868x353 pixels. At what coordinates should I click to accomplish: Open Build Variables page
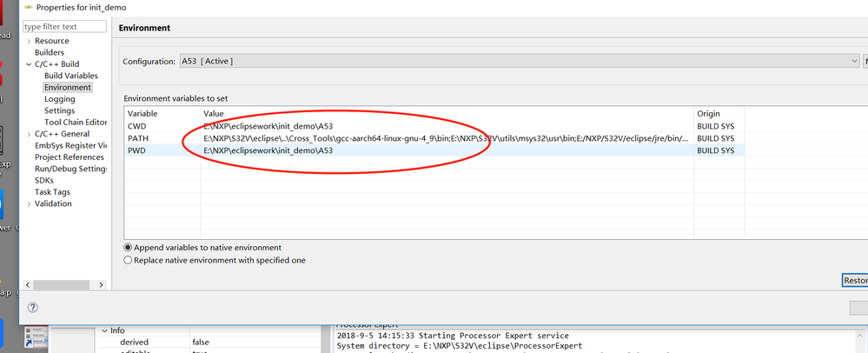coord(71,76)
